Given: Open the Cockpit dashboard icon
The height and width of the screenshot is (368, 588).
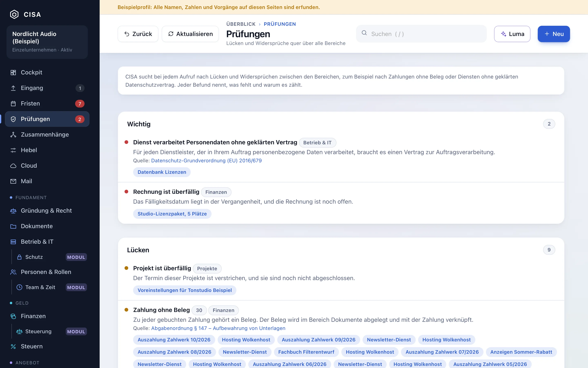Looking at the screenshot, I should coord(13,73).
